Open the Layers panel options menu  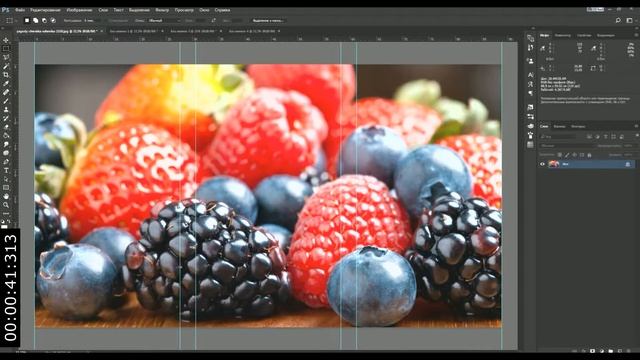636,127
